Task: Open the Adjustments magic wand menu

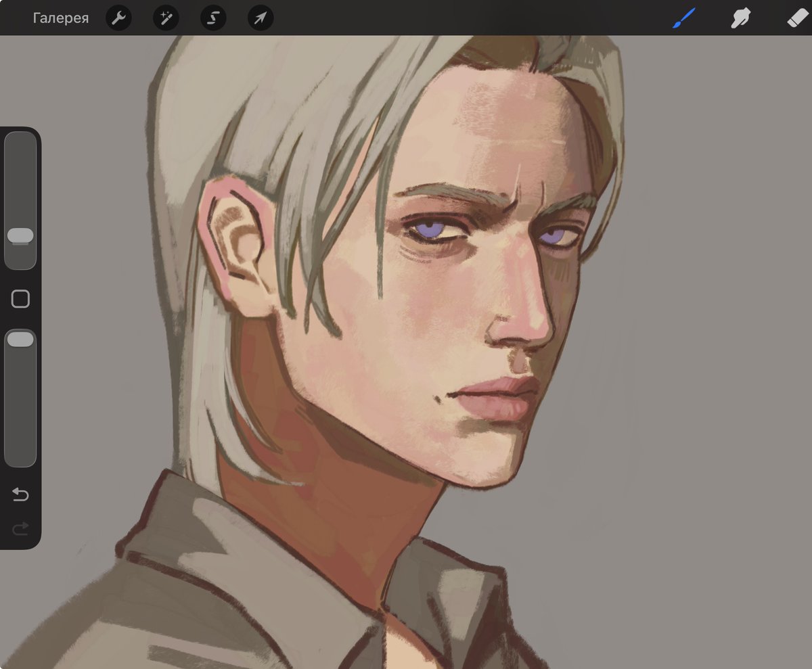Action: click(166, 18)
